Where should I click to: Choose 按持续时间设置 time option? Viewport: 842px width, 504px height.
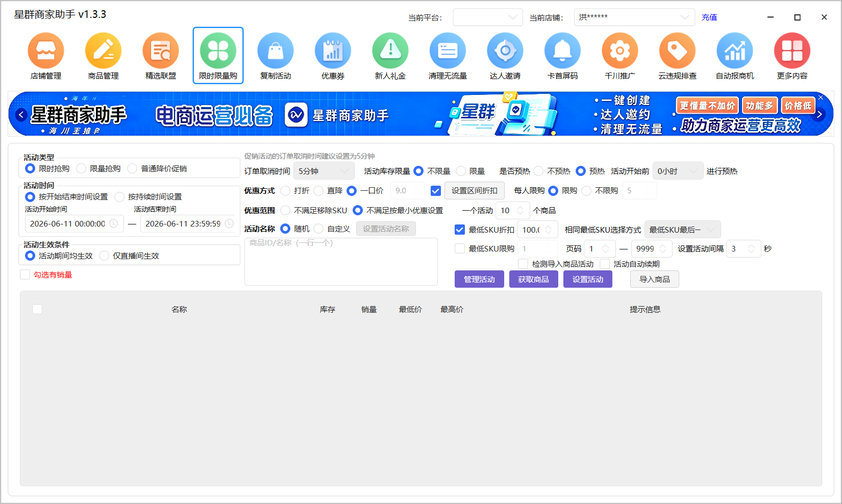(x=119, y=196)
